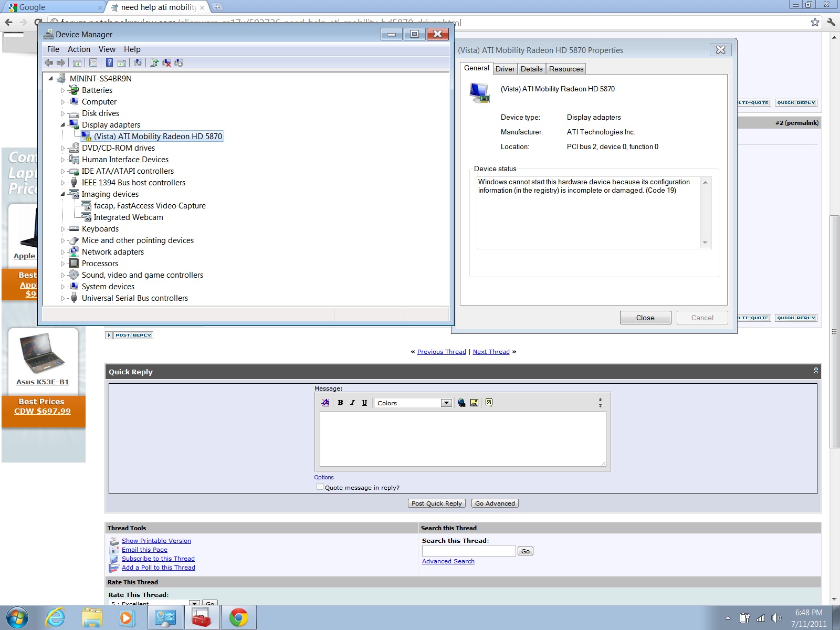
Task: Open the Properties toolbar icon in Device Manager
Action: coord(93,63)
